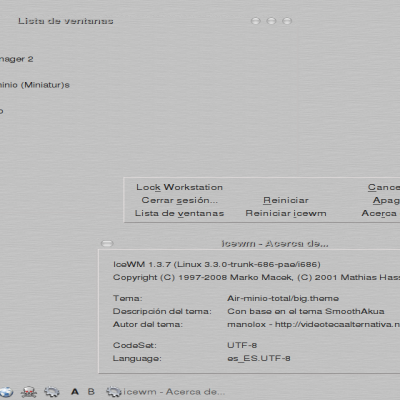Image resolution: width=400 pixels, height=400 pixels.
Task: Click the Copyright 1997-2008 Marko Macek line
Action: 256,277
